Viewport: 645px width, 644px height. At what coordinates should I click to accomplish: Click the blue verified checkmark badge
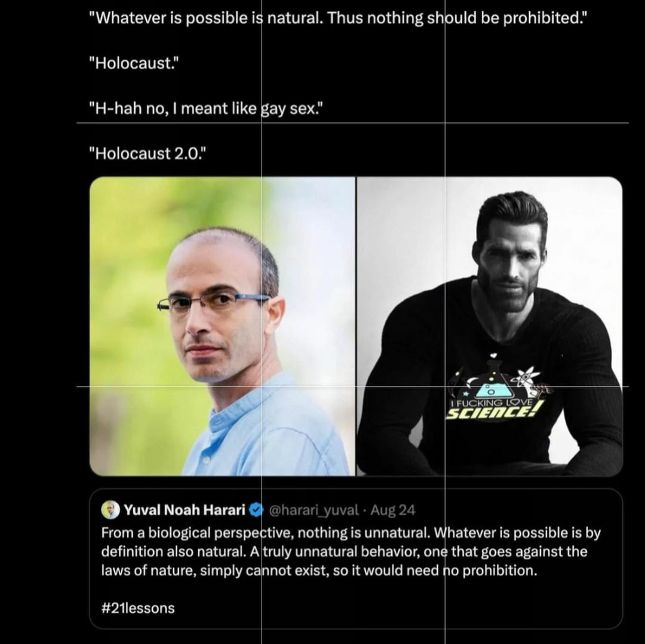pos(257,510)
